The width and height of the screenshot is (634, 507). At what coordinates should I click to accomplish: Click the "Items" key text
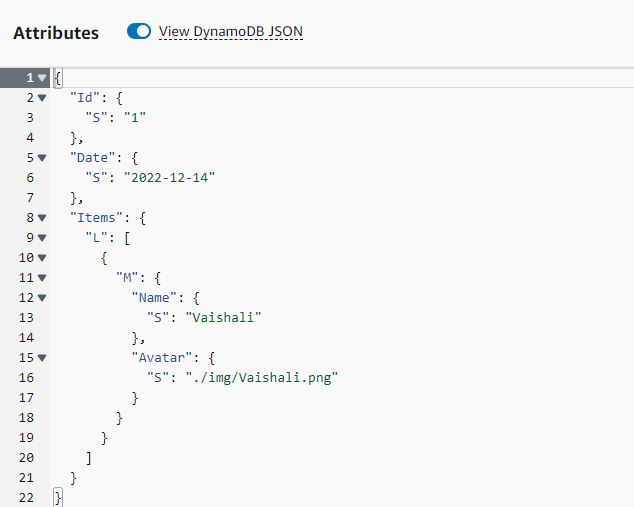tap(96, 218)
